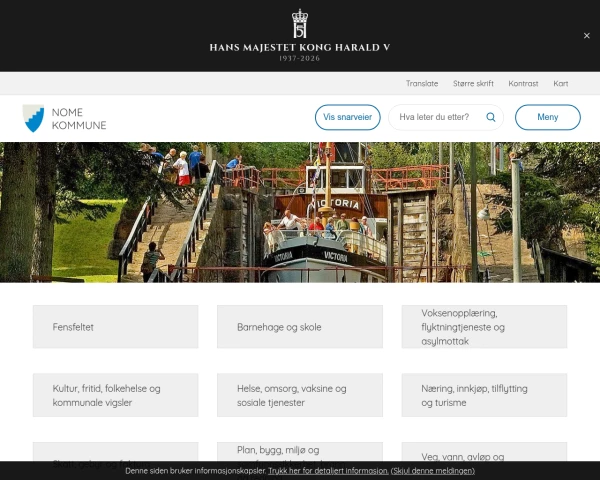Toggle Kontrast mode
This screenshot has width=600, height=480.
[x=523, y=83]
